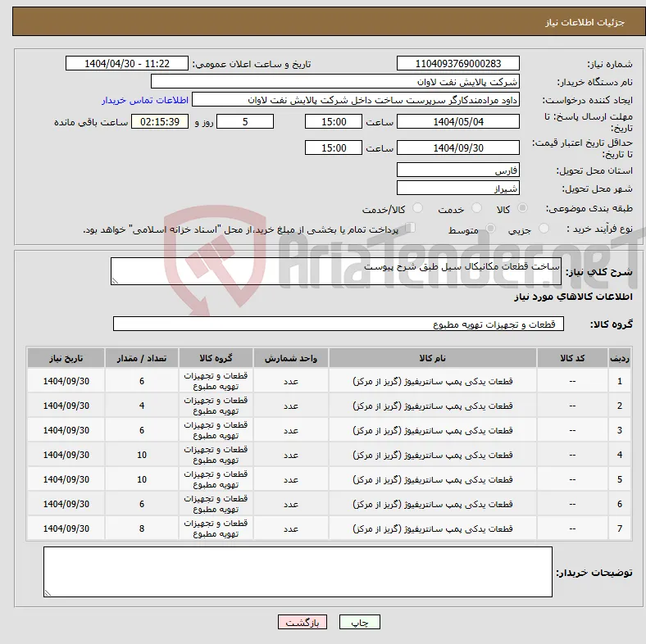
Task: Click the buyer name field شرکت پالایش نفت لاوان
Action: coord(335,82)
